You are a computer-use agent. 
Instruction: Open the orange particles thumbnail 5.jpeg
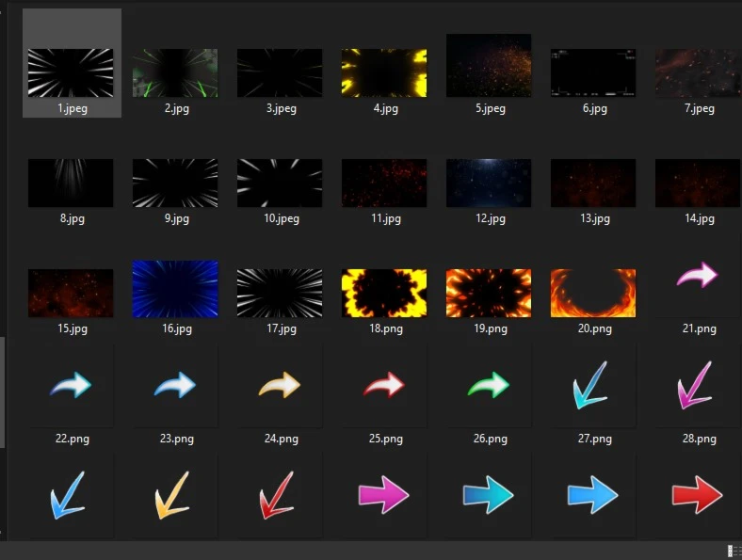(489, 65)
